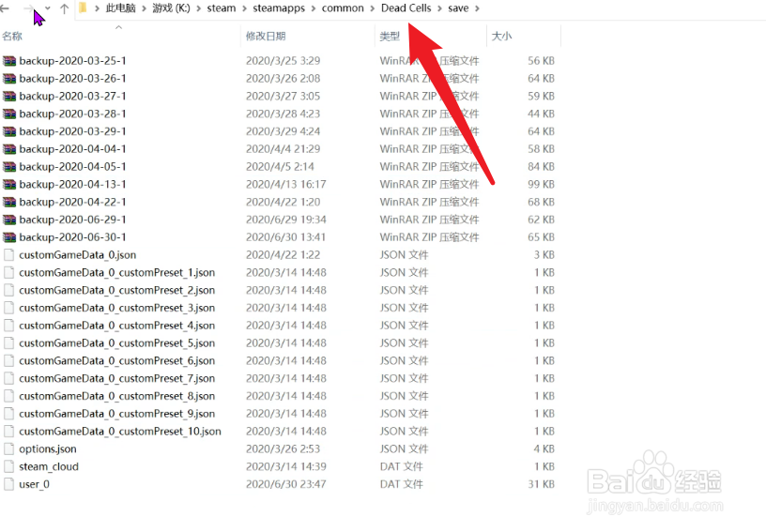Expand chevron between steam and steamapps
The width and height of the screenshot is (766, 532).
[244, 8]
